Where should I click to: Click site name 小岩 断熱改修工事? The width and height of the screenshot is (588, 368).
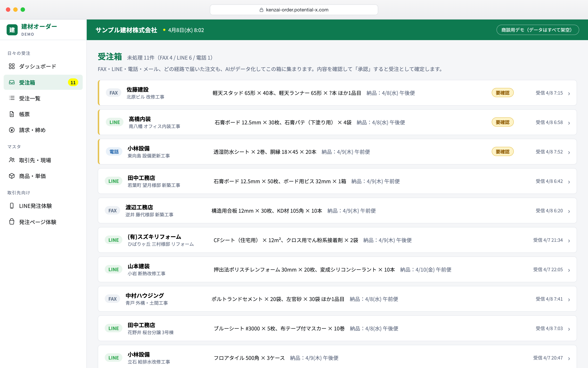pos(146,274)
